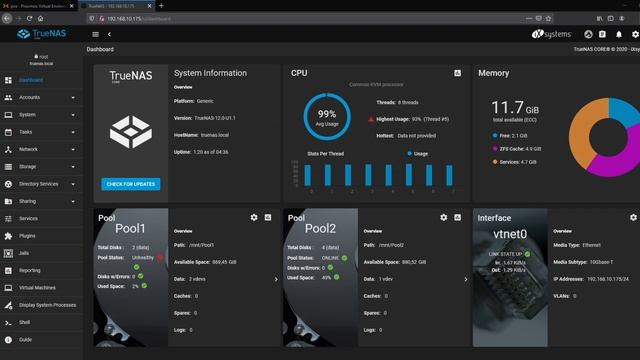640x360 pixels.
Task: Expand the Accounts menu arrow
Action: (x=73, y=98)
